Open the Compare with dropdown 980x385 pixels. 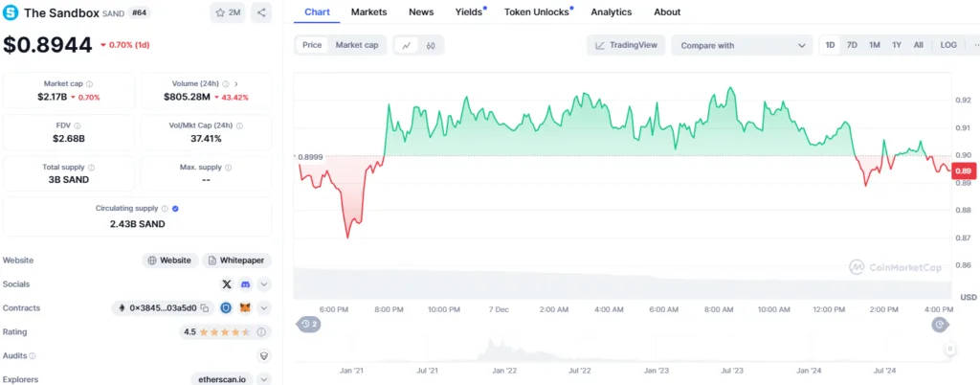tap(742, 45)
